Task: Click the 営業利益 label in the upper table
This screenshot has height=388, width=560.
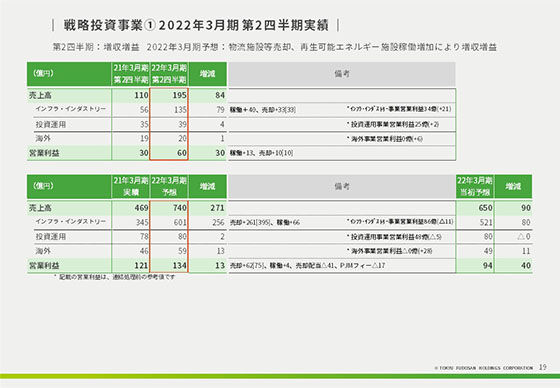Action: pos(44,153)
